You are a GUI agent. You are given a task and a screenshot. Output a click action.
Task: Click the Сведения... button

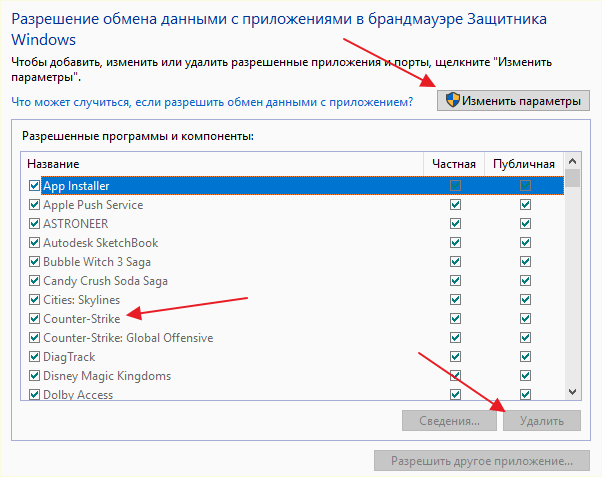tap(449, 421)
